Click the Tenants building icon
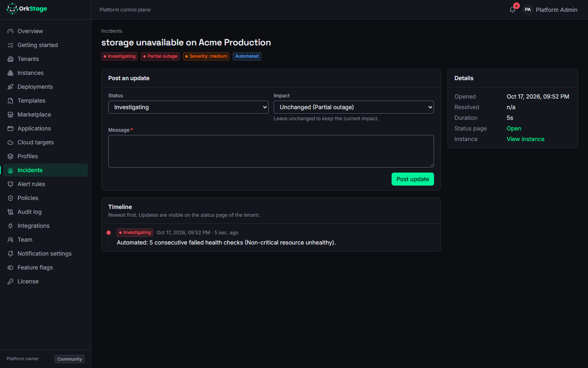 click(11, 59)
